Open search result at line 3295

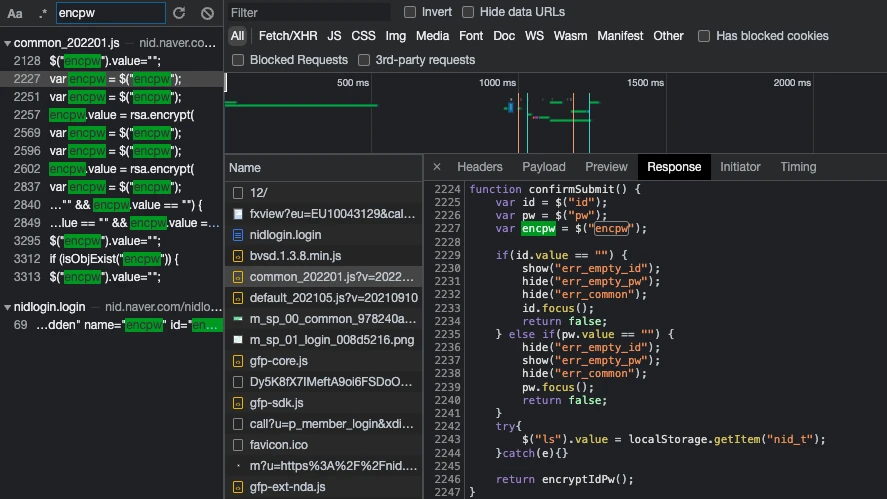pos(112,241)
